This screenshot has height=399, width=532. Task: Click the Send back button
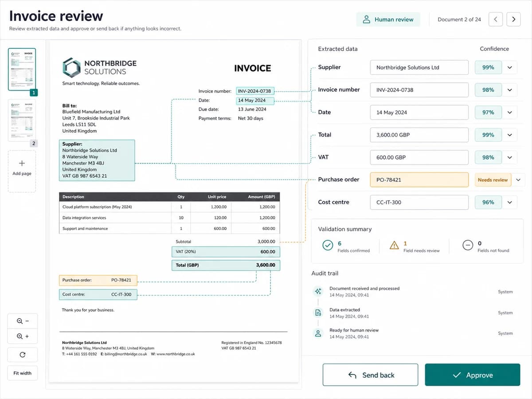click(x=370, y=375)
